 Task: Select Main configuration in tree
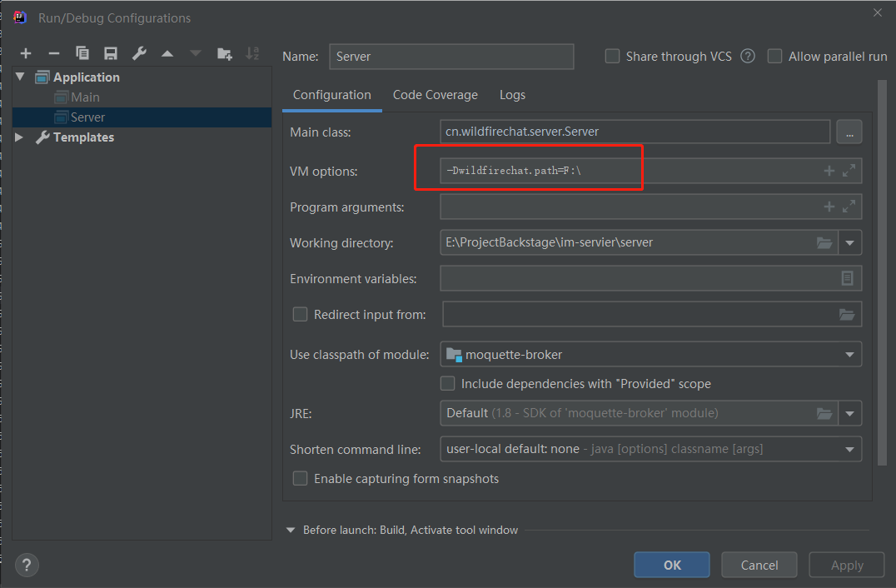[85, 97]
